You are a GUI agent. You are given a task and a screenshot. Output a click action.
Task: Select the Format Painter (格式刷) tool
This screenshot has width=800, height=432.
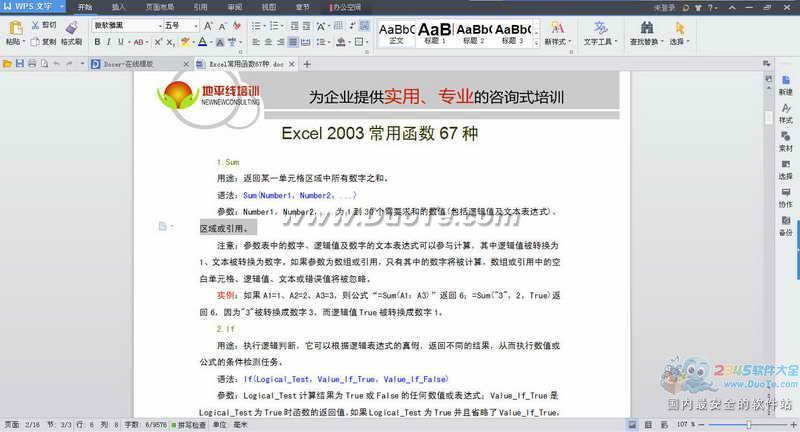pyautogui.click(x=71, y=33)
